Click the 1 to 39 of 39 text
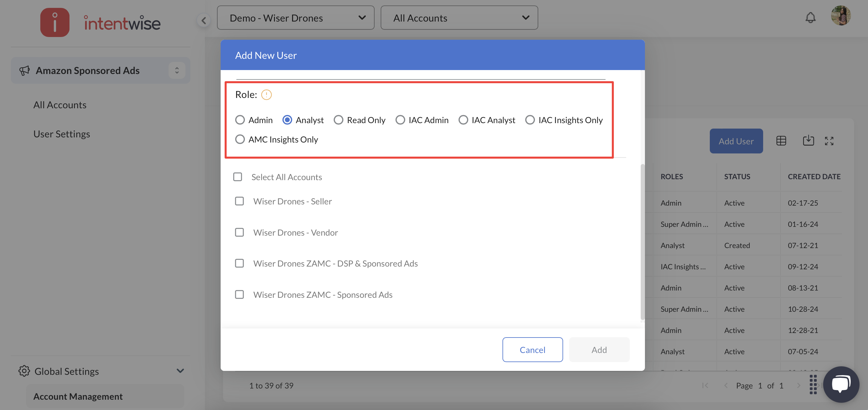Image resolution: width=868 pixels, height=410 pixels. pos(271,385)
